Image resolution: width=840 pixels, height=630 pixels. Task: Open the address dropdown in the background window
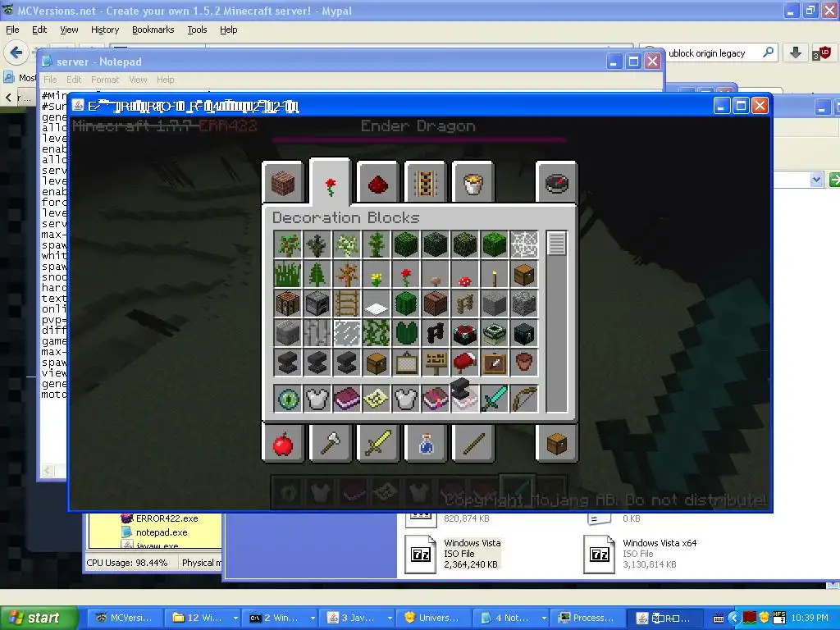coord(816,180)
